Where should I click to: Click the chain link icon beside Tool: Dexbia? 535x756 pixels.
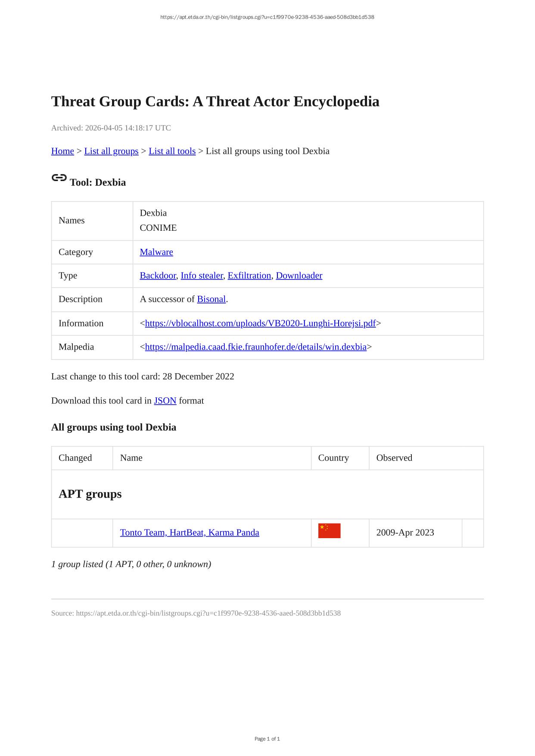click(59, 178)
